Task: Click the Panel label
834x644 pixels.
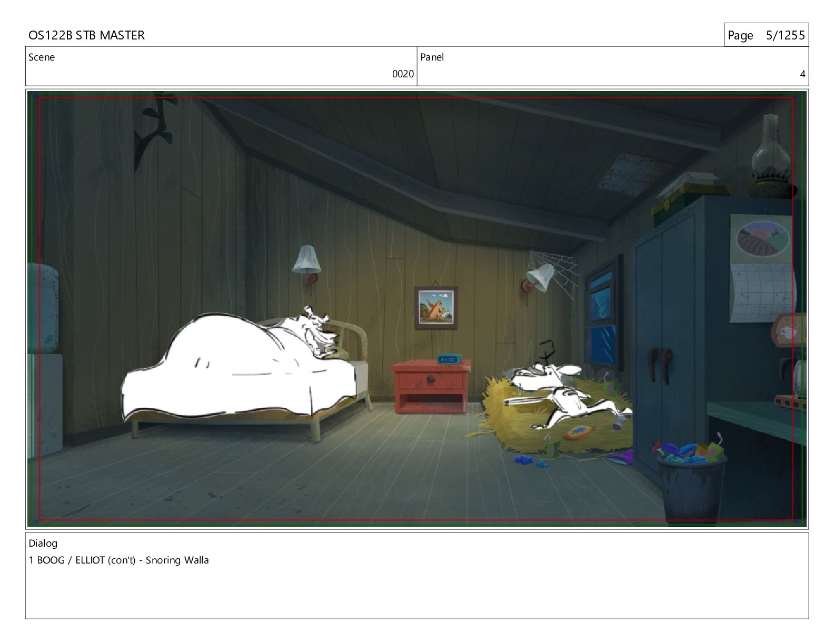Action: point(432,57)
